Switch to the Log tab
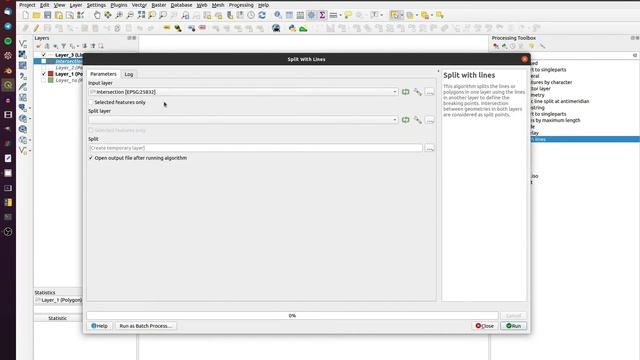 (x=129, y=74)
